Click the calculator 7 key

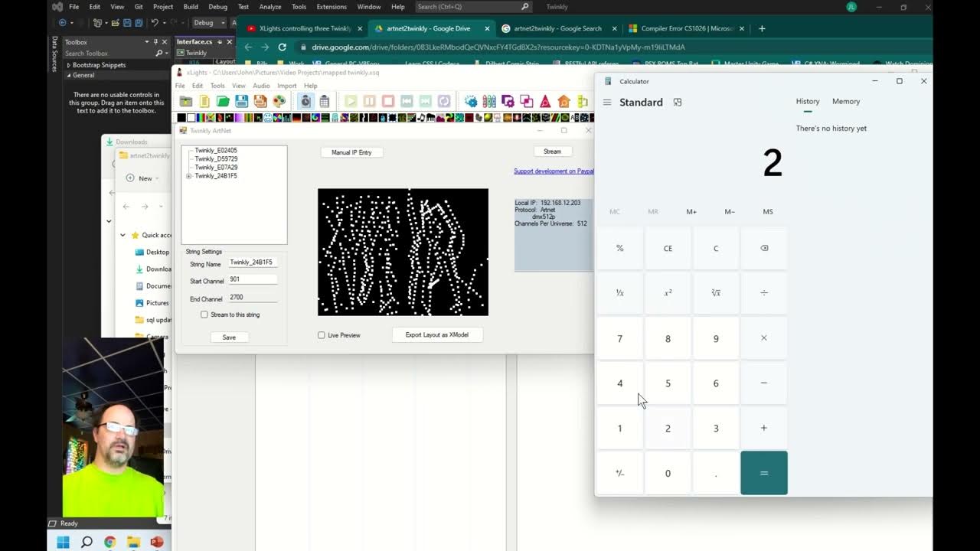pyautogui.click(x=620, y=338)
